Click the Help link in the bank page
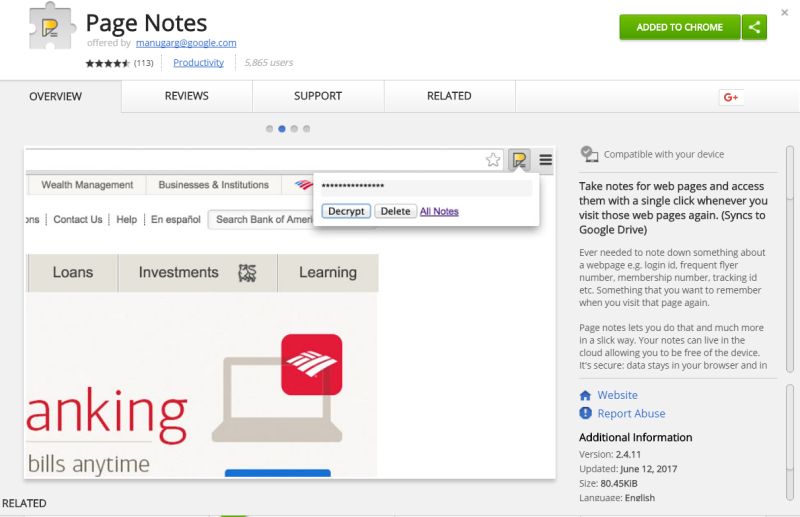800x517 pixels. [x=127, y=219]
